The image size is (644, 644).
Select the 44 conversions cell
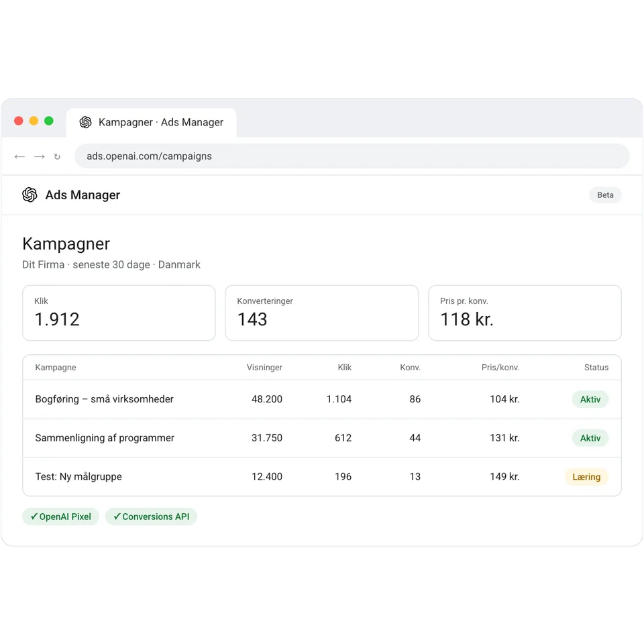(x=415, y=438)
